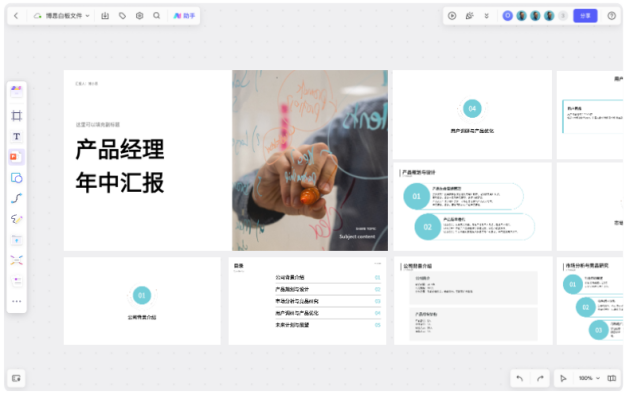Screen dimensions: 630x395
Task: Start presentation with the play icon
Action: pyautogui.click(x=452, y=16)
